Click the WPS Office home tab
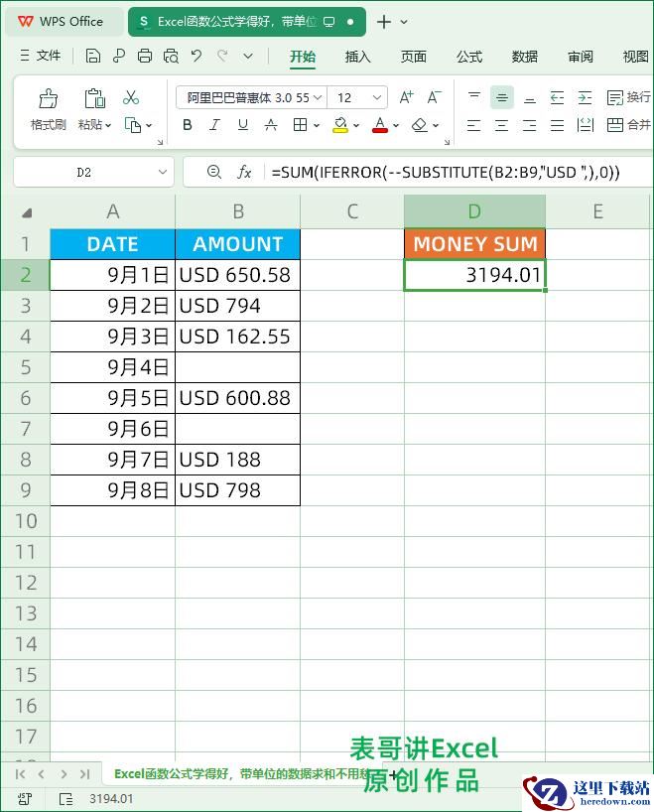The width and height of the screenshot is (654, 812). (x=65, y=22)
